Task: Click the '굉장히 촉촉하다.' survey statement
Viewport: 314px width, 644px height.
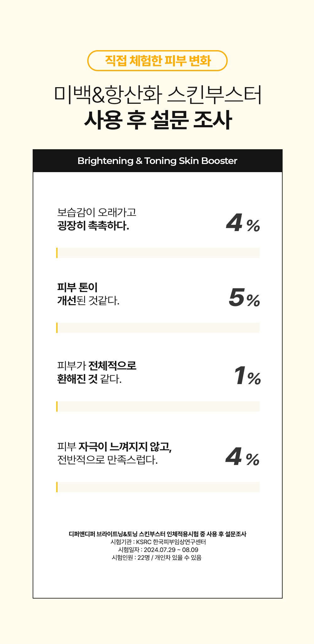Action: click(x=93, y=225)
